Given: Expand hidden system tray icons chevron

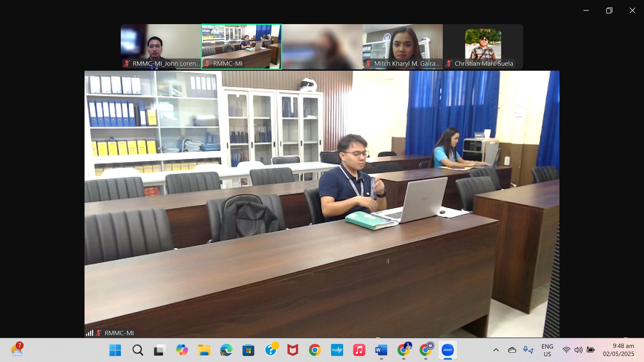Looking at the screenshot, I should tap(496, 350).
